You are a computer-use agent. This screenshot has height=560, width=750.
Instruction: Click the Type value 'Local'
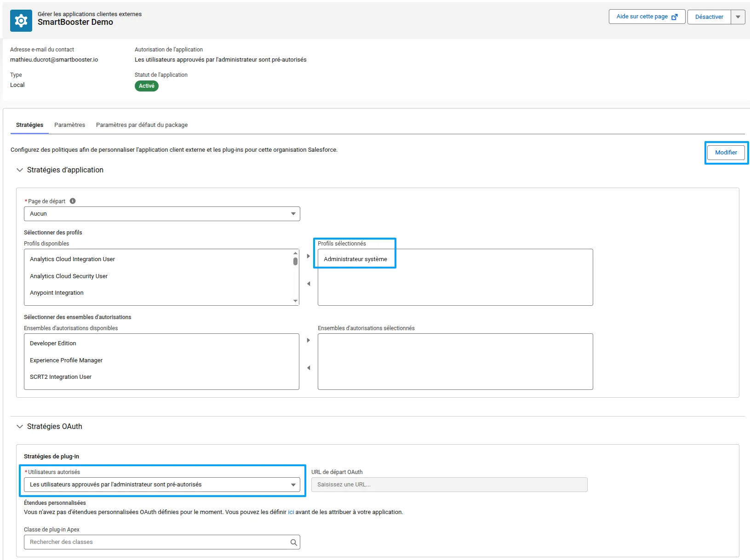(17, 85)
